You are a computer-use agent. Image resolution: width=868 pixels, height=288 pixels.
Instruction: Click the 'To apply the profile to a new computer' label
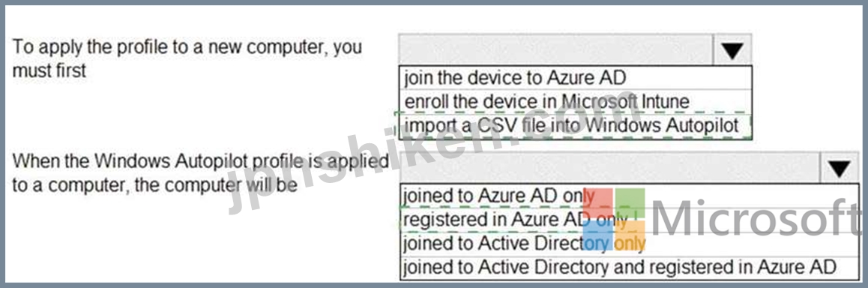click(x=187, y=46)
